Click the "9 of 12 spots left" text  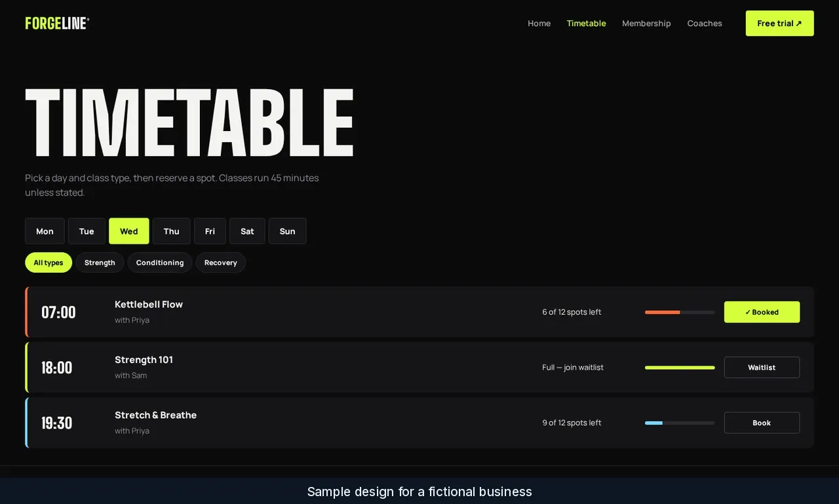[x=572, y=423]
